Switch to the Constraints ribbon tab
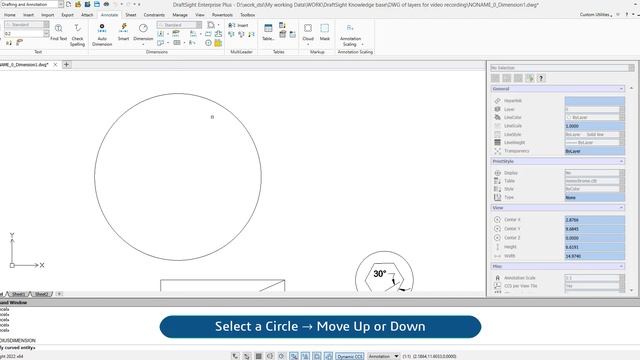Screen dimensions: 640x360 [154, 15]
